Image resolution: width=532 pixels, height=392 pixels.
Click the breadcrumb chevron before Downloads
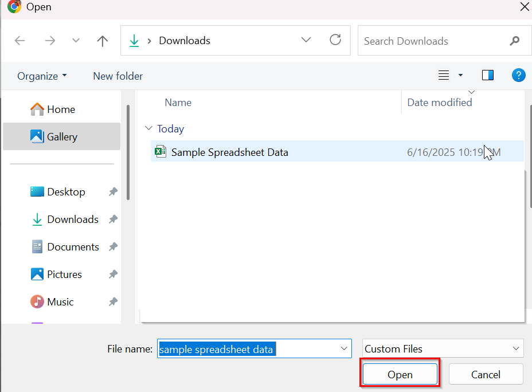[x=149, y=41]
